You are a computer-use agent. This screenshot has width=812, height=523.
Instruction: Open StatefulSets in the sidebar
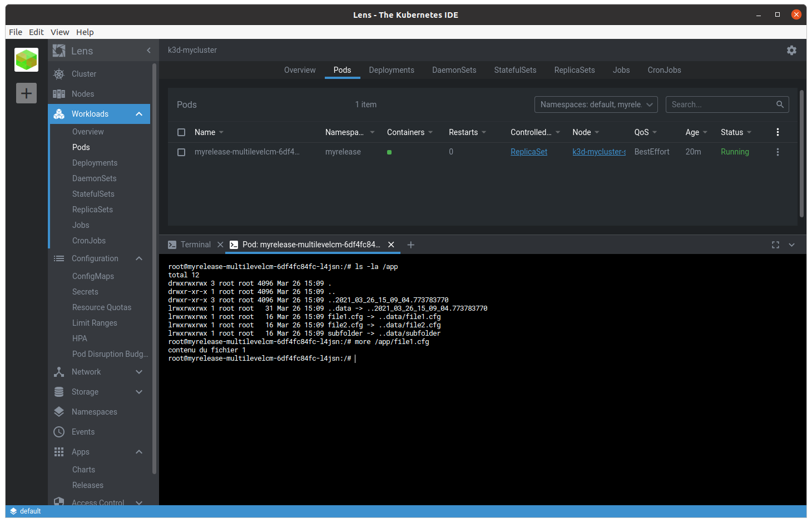tap(93, 194)
